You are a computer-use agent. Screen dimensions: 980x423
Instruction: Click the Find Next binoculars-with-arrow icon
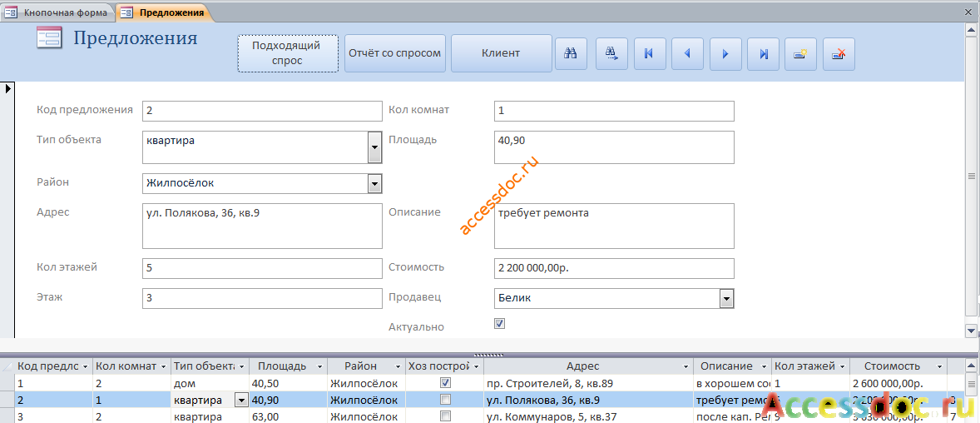pos(611,53)
